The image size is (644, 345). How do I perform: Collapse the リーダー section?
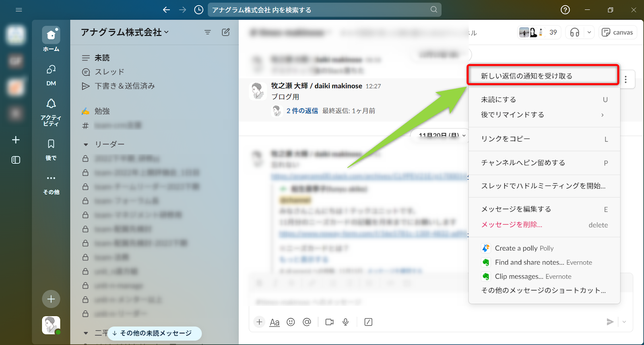point(86,144)
